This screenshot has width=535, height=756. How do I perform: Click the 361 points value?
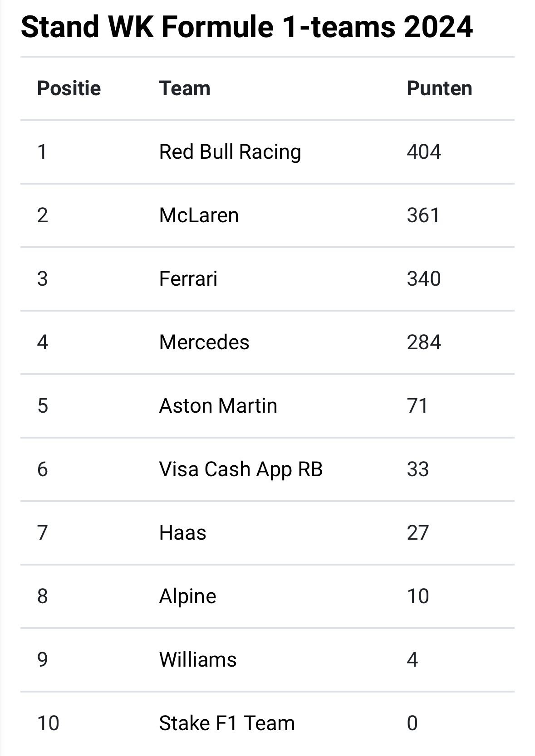423,215
